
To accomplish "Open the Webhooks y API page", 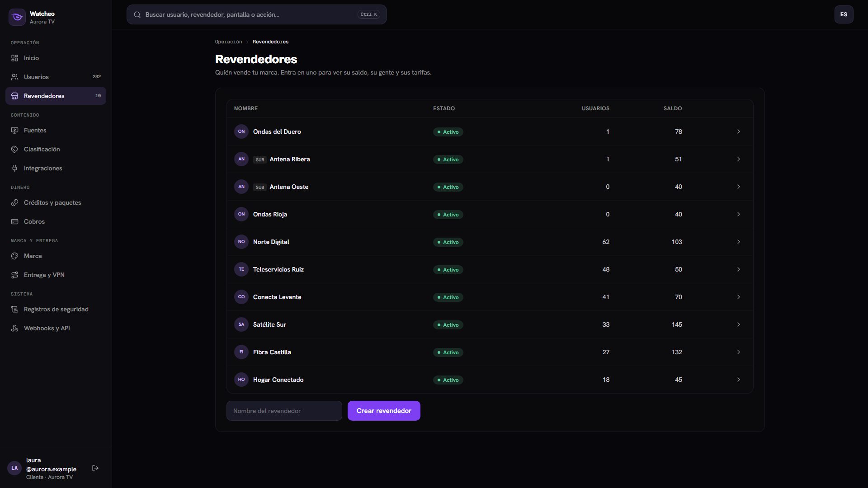I will tap(56, 328).
